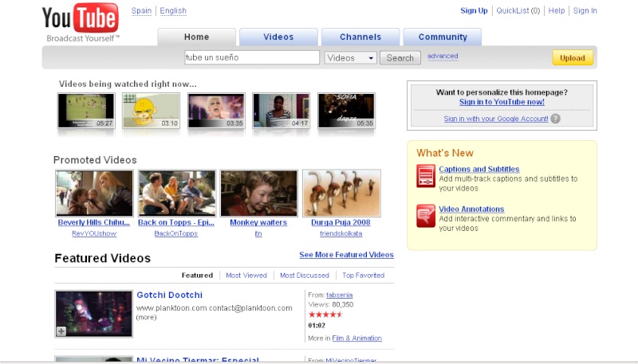This screenshot has width=638, height=364.
Task: Select the Featured filter tab
Action: [197, 276]
